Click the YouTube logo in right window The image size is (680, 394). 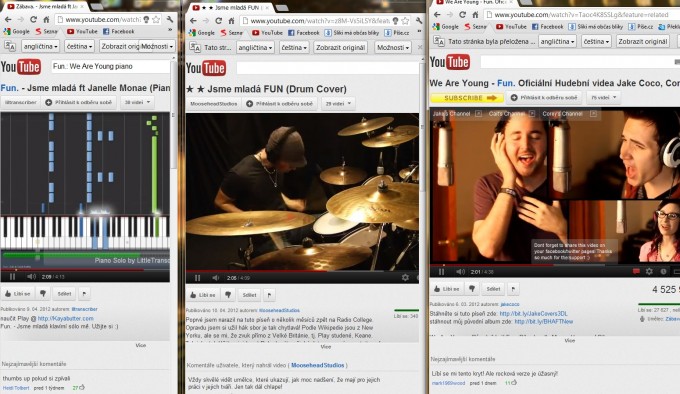click(x=450, y=62)
